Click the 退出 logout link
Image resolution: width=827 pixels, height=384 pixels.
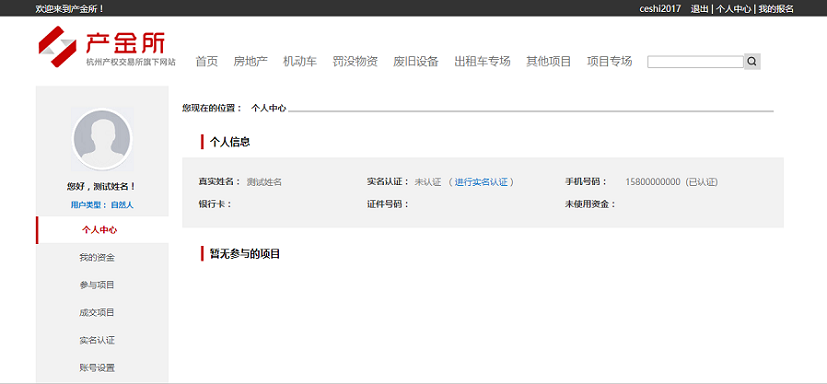tap(699, 9)
